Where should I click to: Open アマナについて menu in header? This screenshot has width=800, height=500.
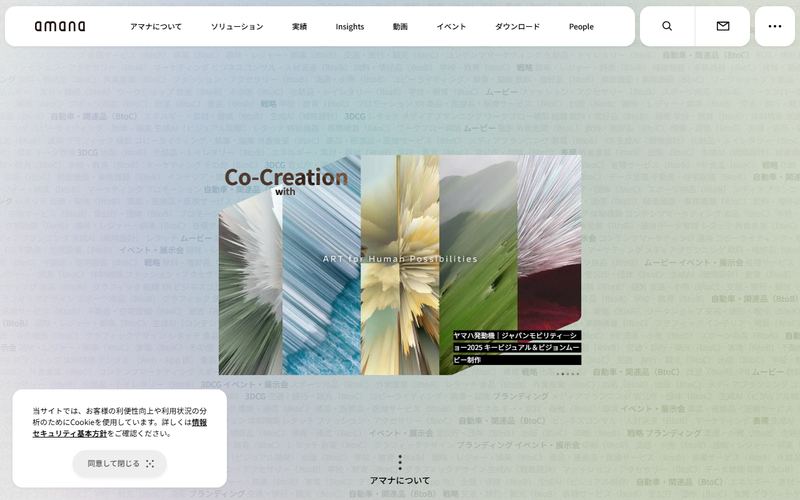pyautogui.click(x=156, y=27)
